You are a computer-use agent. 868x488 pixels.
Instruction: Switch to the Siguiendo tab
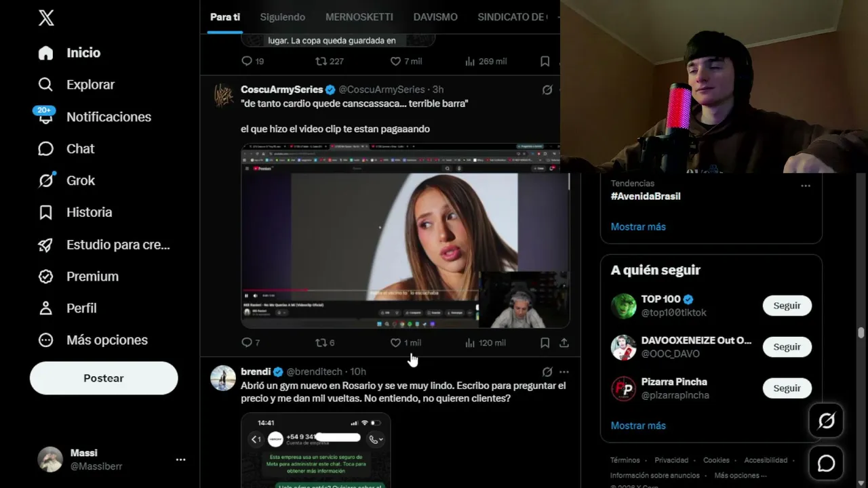tap(283, 17)
